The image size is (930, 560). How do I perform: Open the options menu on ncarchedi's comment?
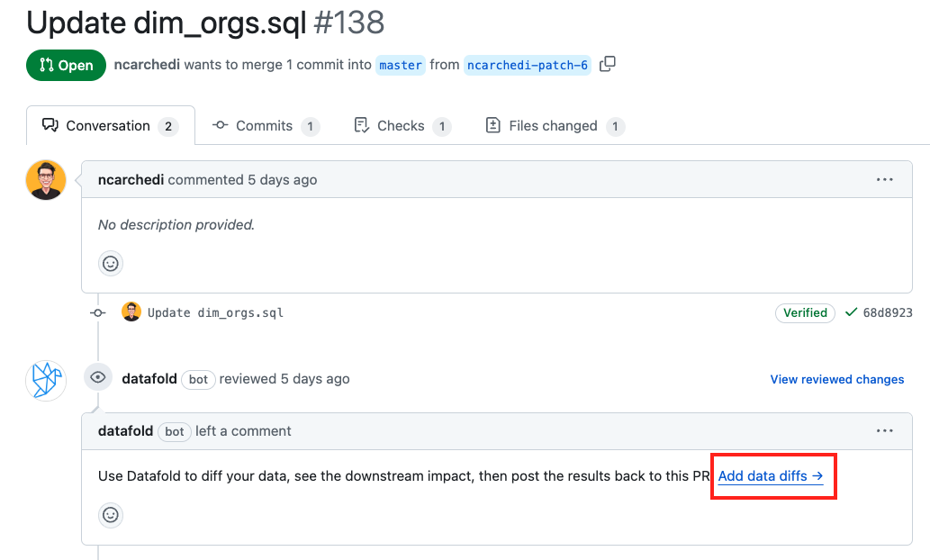pos(884,180)
